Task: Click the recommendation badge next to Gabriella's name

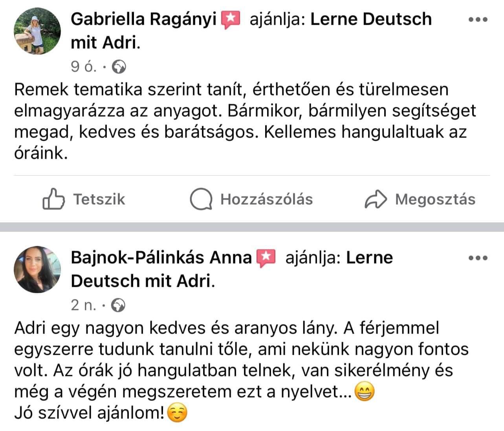Action: [x=231, y=20]
